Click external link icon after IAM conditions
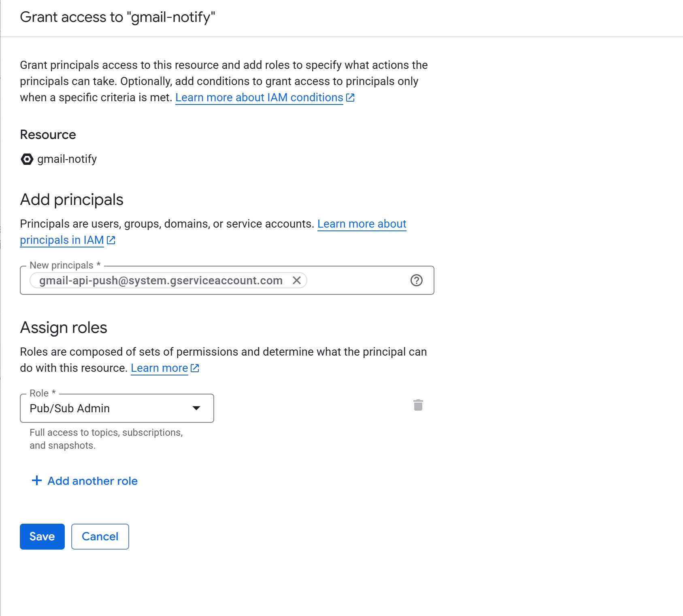This screenshot has width=683, height=616. (x=351, y=98)
